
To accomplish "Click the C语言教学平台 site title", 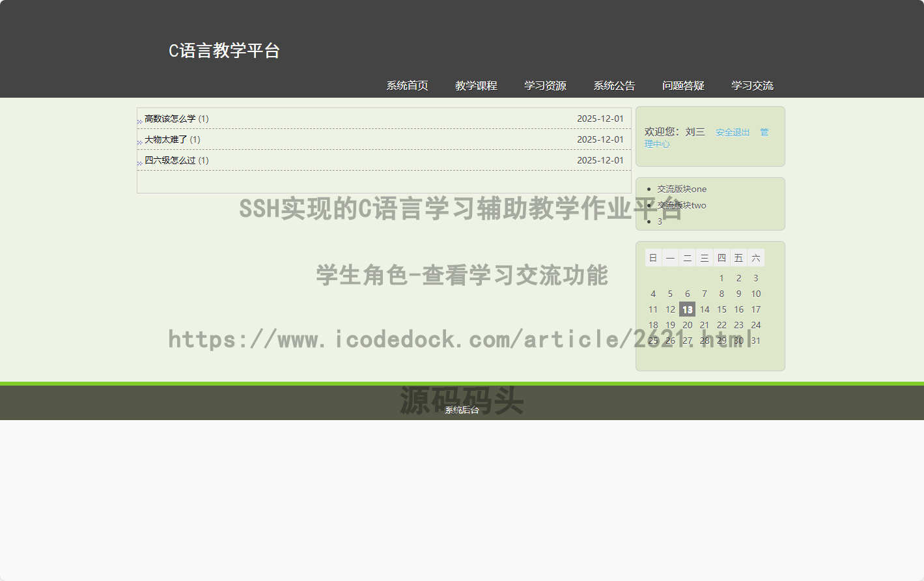I will [x=224, y=51].
